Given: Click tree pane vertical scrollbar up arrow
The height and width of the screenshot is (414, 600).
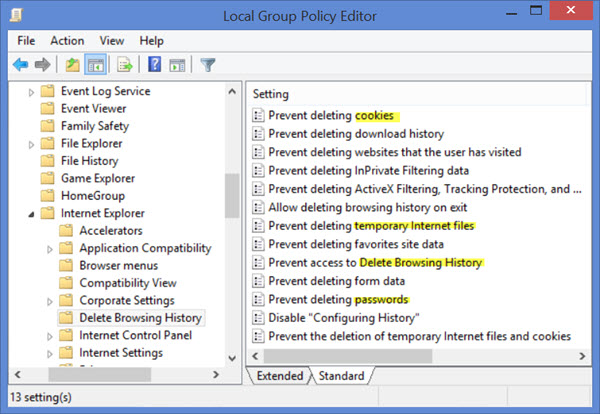Looking at the screenshot, I should (x=232, y=91).
